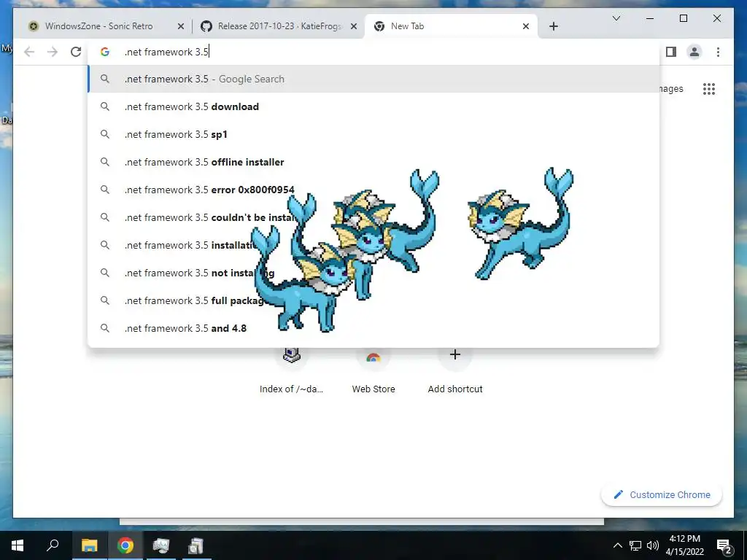Open the Chrome three-dot menu

click(718, 52)
